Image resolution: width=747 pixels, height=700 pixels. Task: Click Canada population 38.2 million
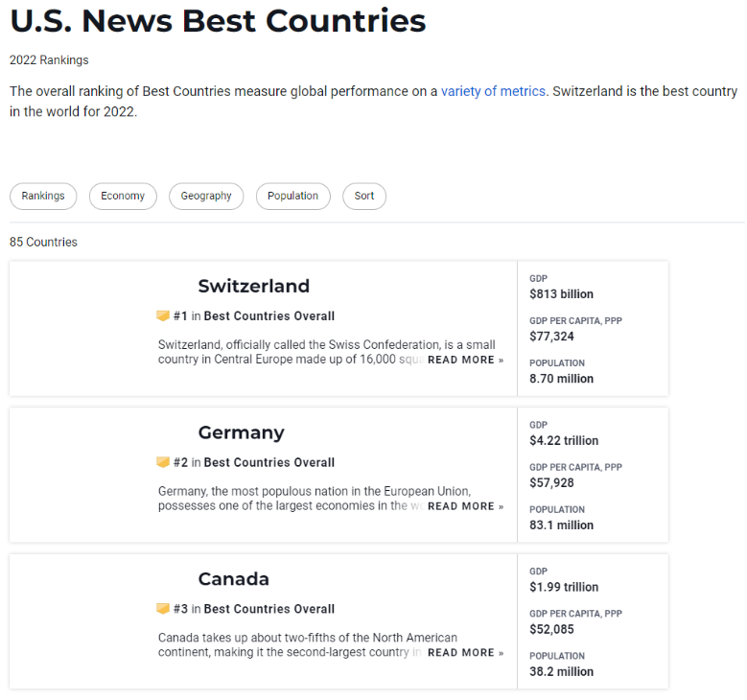point(561,671)
